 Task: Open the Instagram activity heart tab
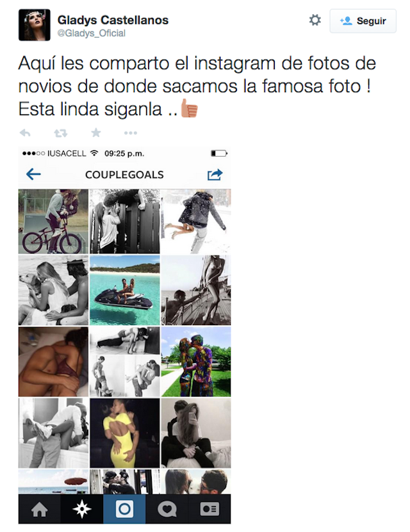coord(167,509)
